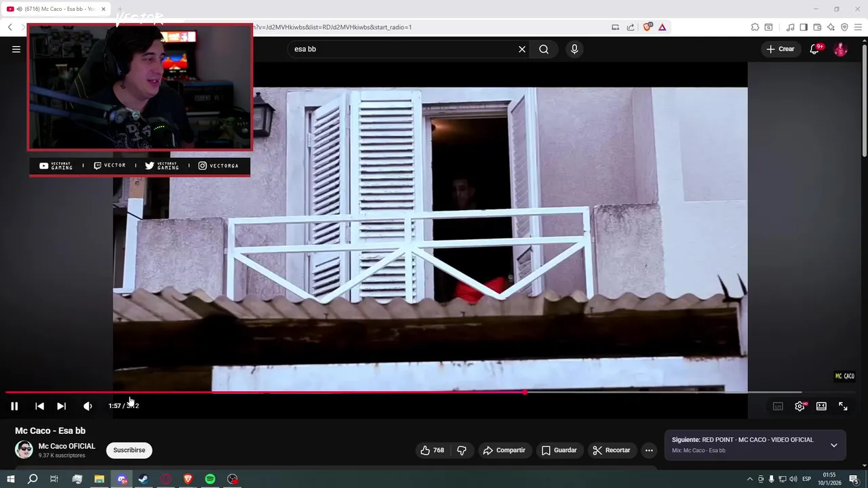This screenshot has height=488, width=868.
Task: Dislike the video
Action: pyautogui.click(x=462, y=450)
